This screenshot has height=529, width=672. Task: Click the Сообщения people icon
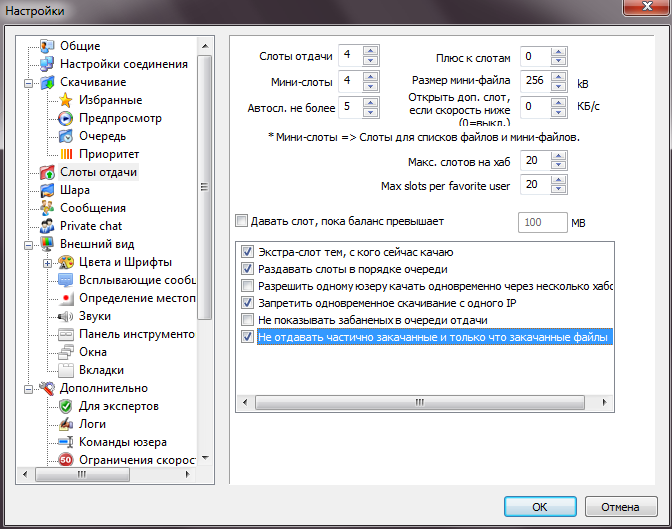tap(47, 208)
